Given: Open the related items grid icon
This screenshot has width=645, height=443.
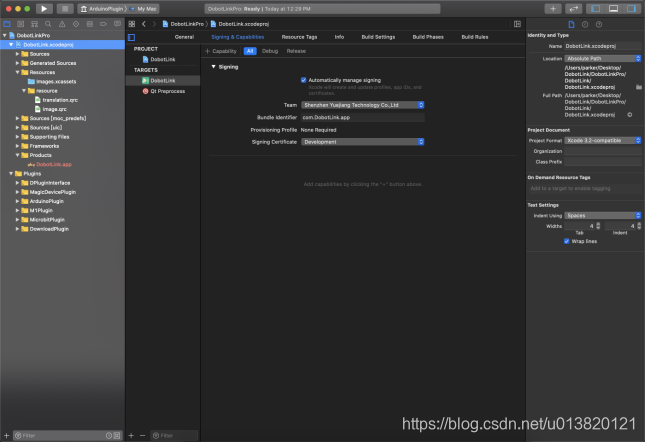Looking at the screenshot, I should (x=132, y=24).
